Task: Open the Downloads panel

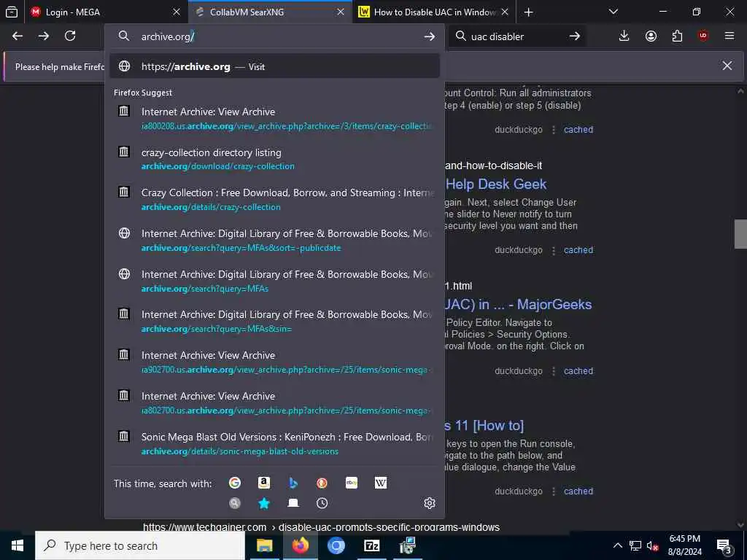Action: tap(624, 36)
